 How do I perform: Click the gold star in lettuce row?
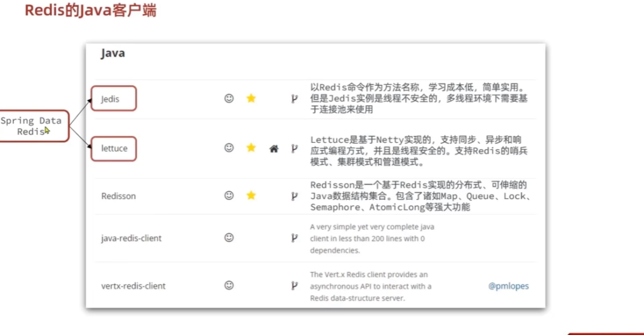251,148
